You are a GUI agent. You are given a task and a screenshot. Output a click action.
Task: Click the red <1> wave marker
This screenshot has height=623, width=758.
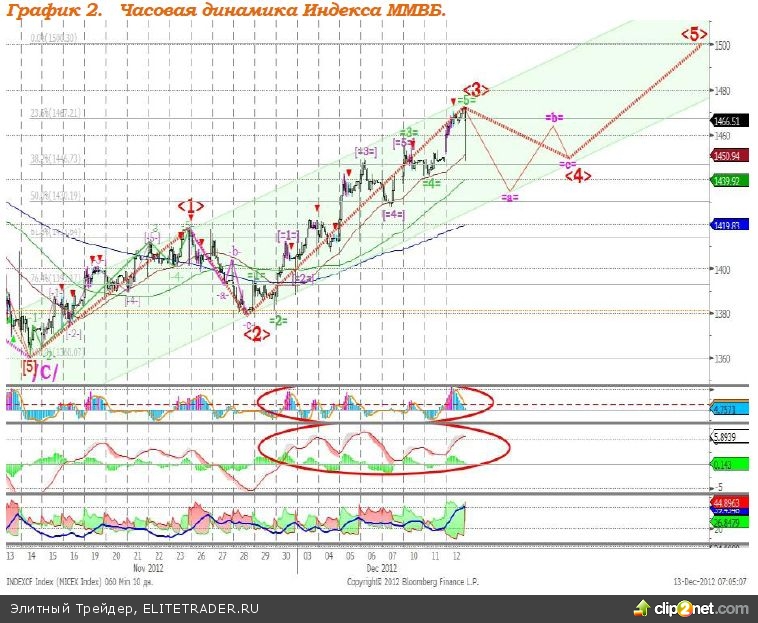(191, 206)
